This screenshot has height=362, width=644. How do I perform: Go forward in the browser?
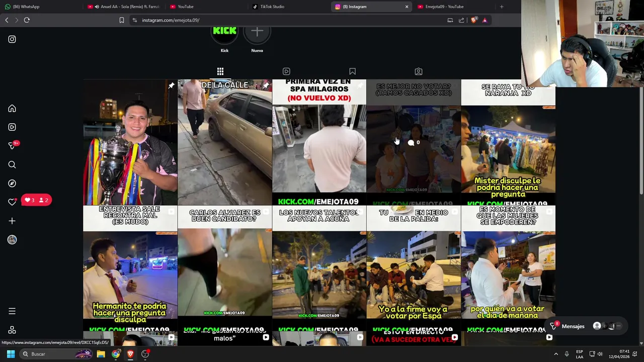pos(17,20)
